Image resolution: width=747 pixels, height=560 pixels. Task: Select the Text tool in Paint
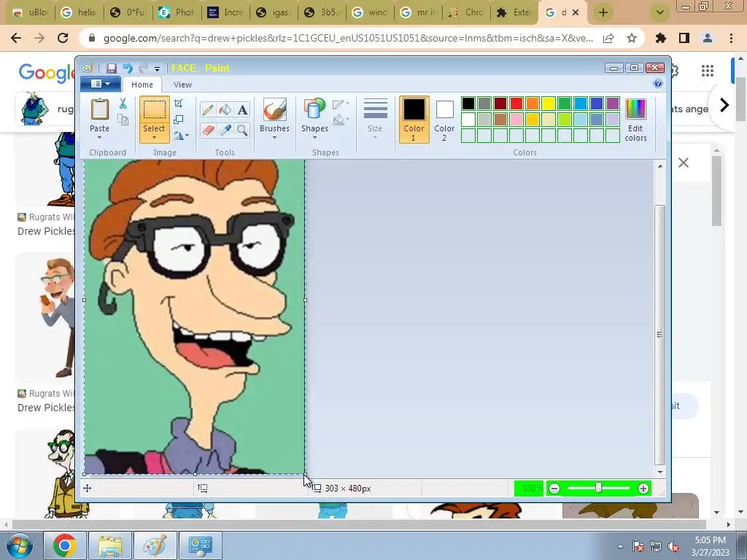(x=242, y=110)
